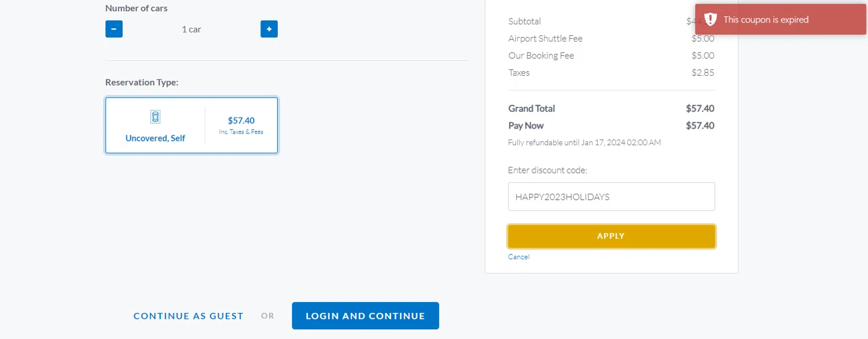The height and width of the screenshot is (339, 868).
Task: Click the "1 car" quantity text
Action: pos(192,29)
